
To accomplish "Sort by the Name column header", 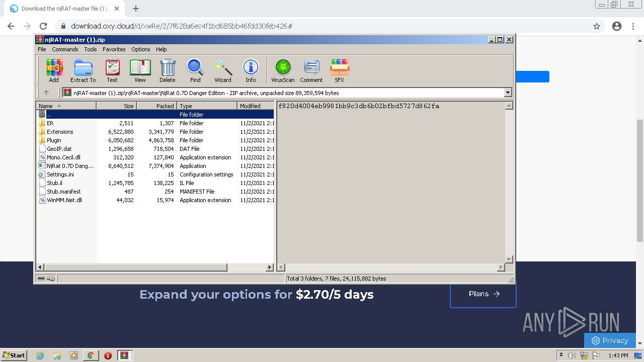I will point(66,106).
